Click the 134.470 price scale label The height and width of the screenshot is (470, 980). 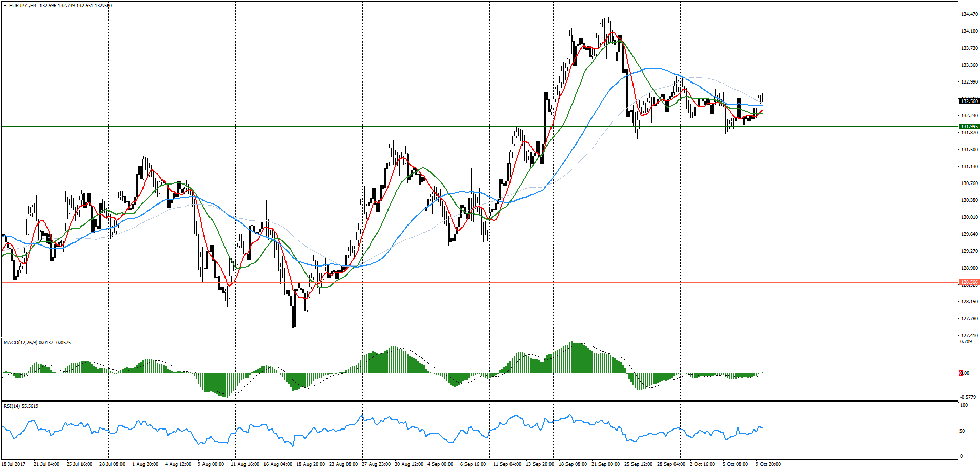coord(969,14)
